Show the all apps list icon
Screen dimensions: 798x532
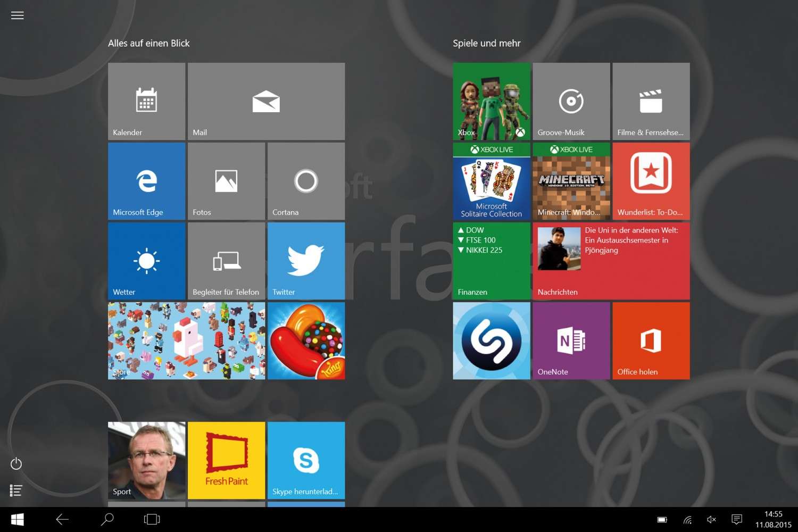pyautogui.click(x=16, y=491)
